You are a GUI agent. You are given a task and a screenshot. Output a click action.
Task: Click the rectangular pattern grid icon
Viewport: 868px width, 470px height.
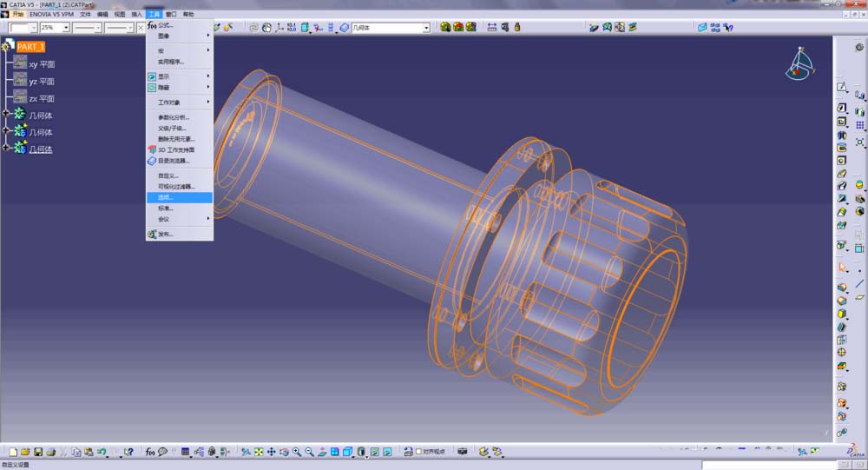pyautogui.click(x=859, y=126)
